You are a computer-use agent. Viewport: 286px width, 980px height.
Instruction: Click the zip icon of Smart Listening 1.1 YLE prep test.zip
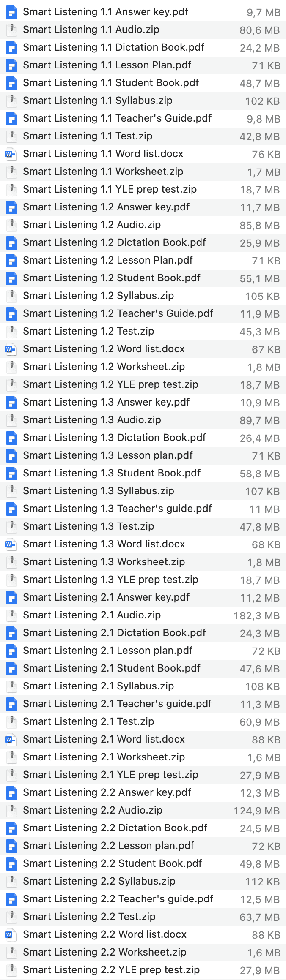[12, 190]
